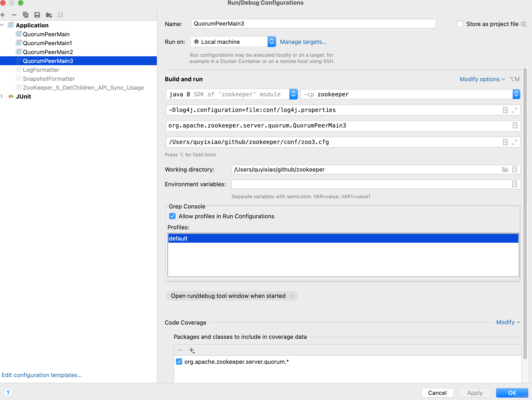Expand program arguments field editor
532x400 pixels.
tap(514, 142)
